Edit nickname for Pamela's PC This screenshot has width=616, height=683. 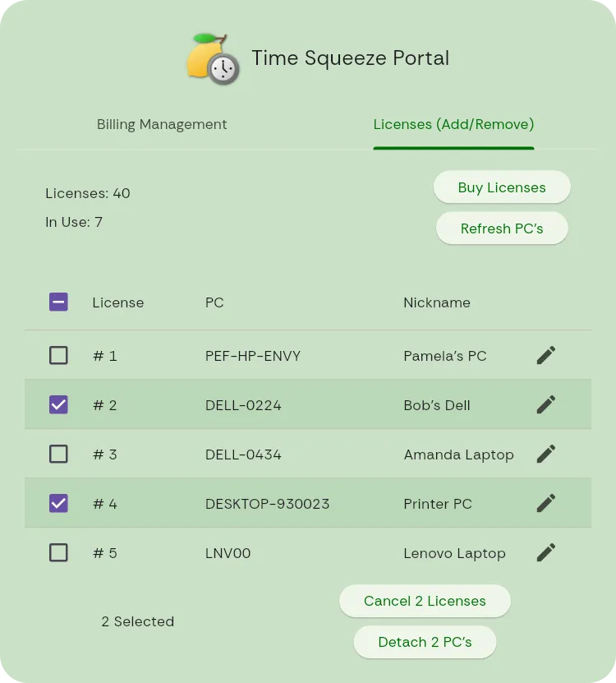tap(546, 355)
